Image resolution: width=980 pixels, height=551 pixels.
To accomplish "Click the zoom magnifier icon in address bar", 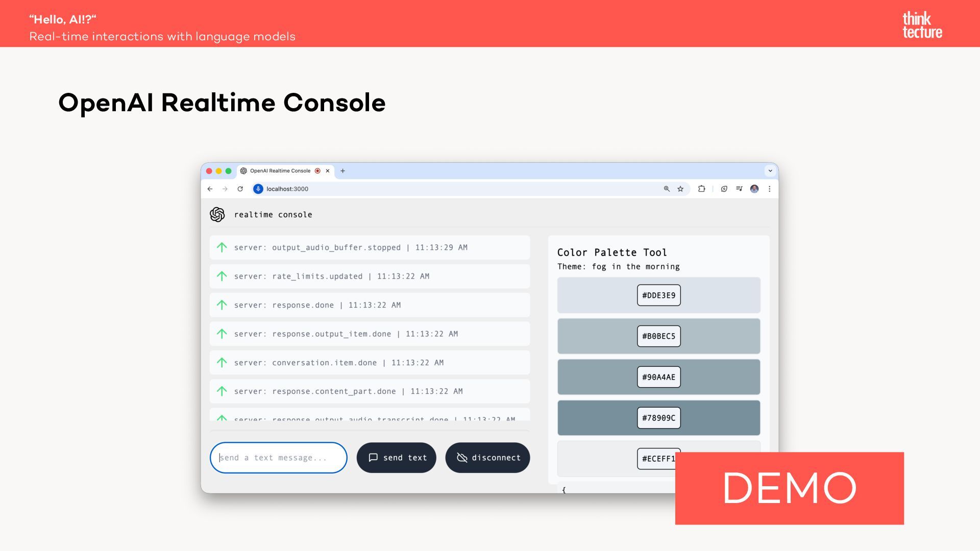I will tap(667, 189).
